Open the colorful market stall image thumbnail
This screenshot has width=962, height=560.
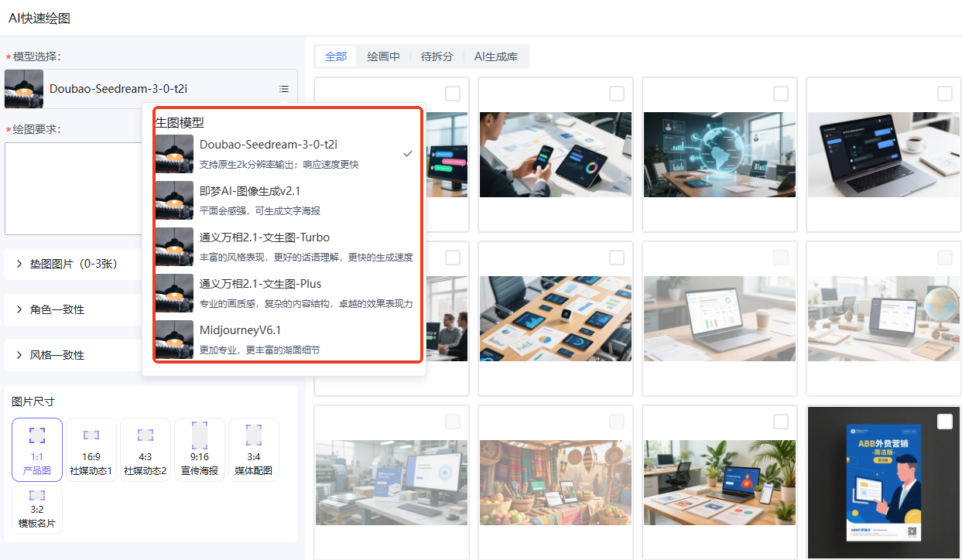coord(555,483)
